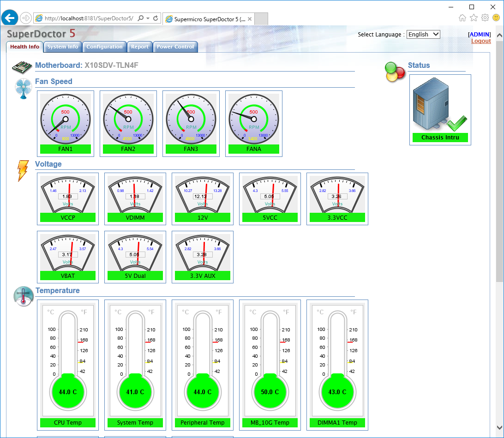Click the FAN2 speed gauge
This screenshot has width=504, height=438.
128,119
